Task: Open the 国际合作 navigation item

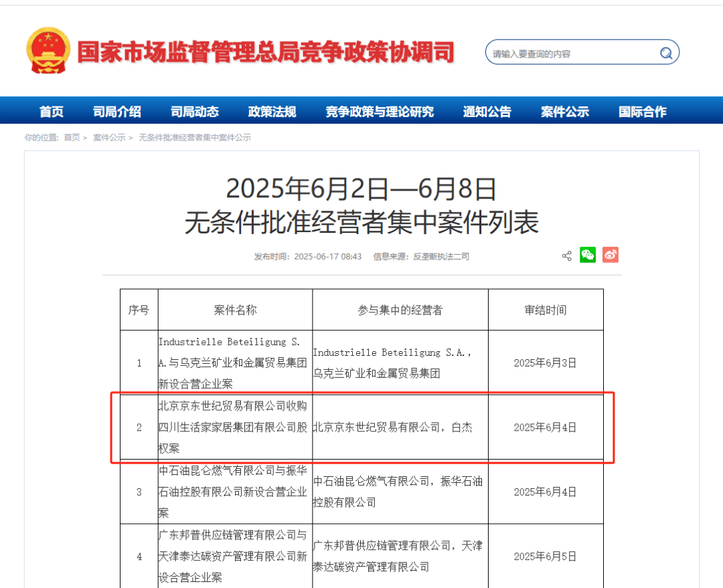Action: [642, 112]
